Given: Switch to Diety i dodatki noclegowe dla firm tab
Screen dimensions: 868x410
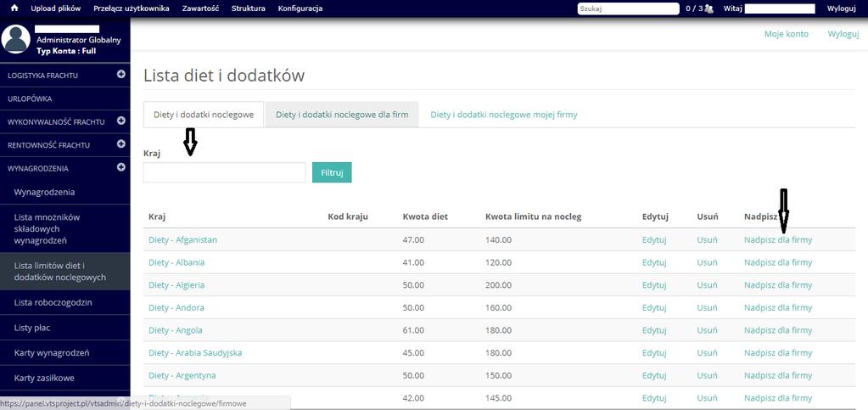Looking at the screenshot, I should 342,115.
